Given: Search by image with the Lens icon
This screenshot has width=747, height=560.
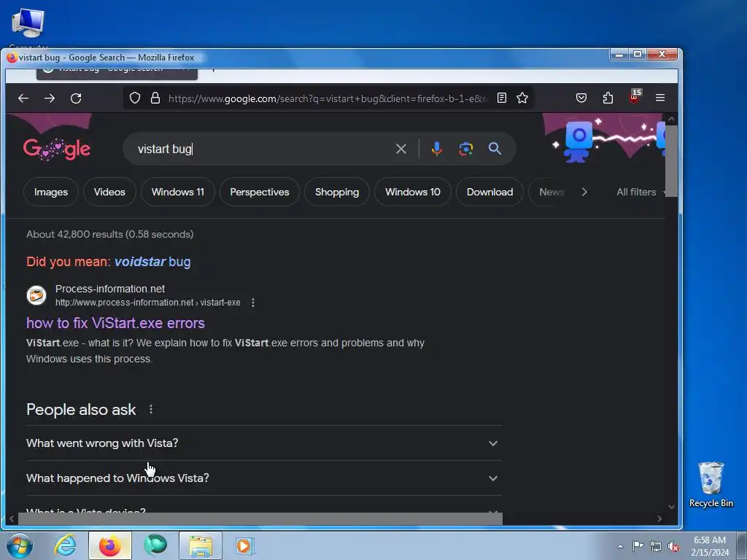Looking at the screenshot, I should (466, 149).
